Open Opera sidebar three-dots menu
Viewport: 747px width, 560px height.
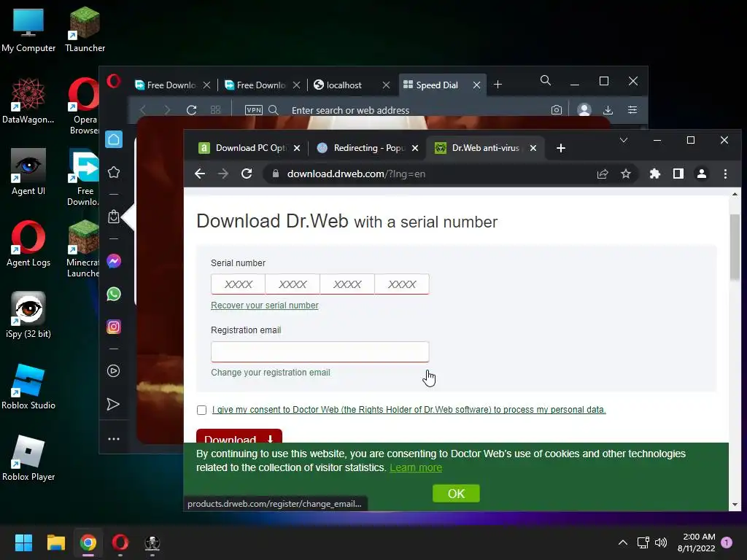(113, 438)
